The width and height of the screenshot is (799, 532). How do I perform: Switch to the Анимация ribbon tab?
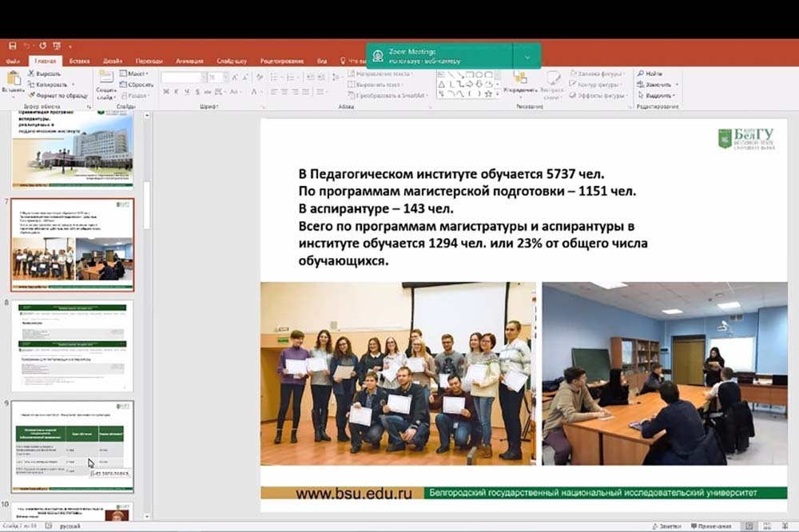pos(189,61)
